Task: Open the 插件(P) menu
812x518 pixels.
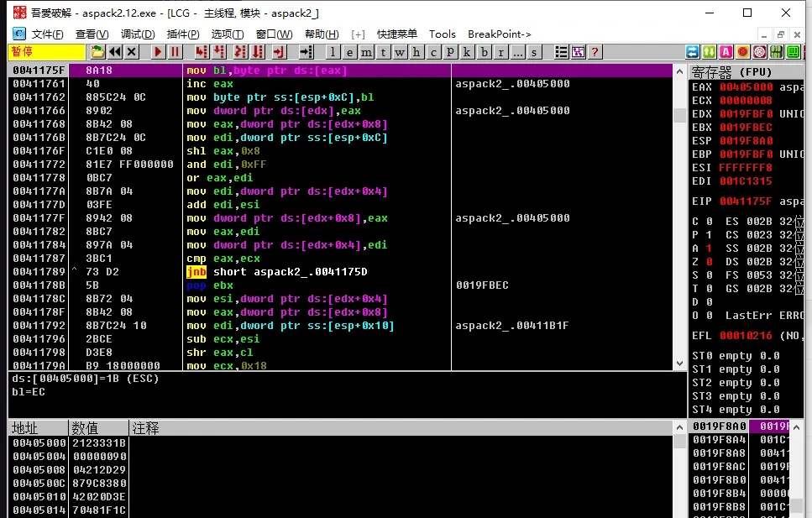Action: click(x=183, y=34)
